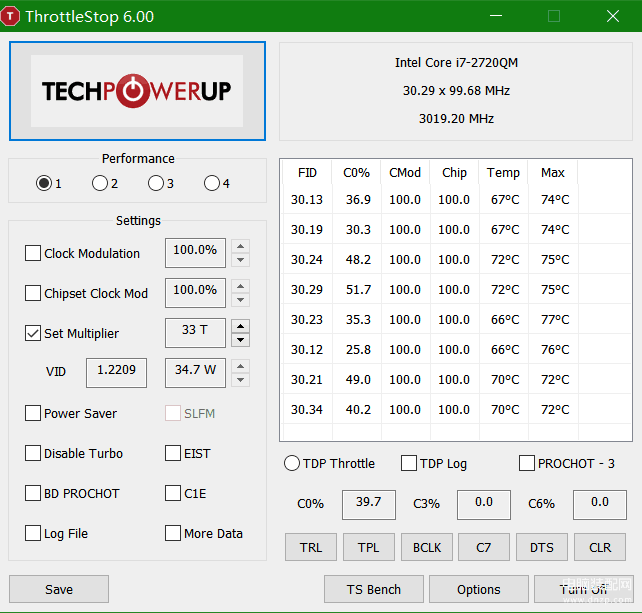Image resolution: width=642 pixels, height=613 pixels.
Task: Click the FID value 30.29 in the table
Action: [x=307, y=290]
